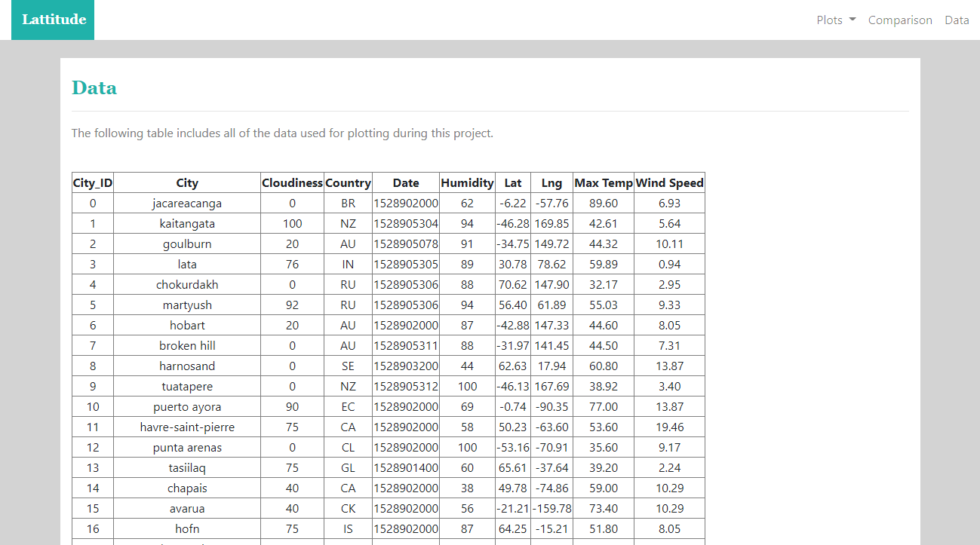Select the city cell 'avarua'

pyautogui.click(x=187, y=509)
